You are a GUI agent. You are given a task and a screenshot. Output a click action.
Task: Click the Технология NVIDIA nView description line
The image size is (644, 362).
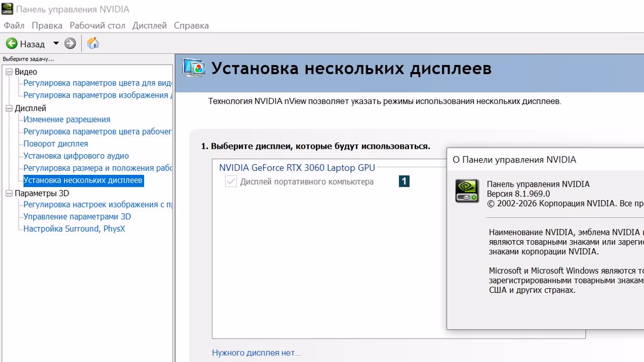click(x=385, y=101)
